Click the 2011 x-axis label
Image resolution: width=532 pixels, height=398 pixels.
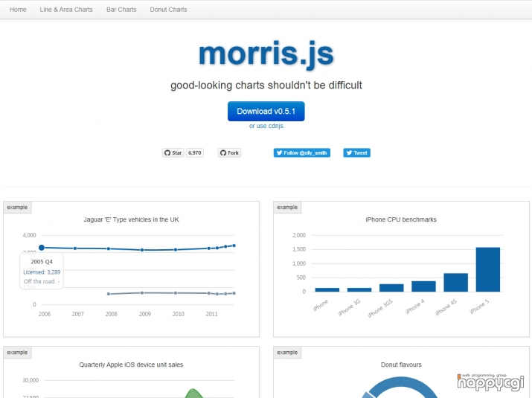(212, 314)
